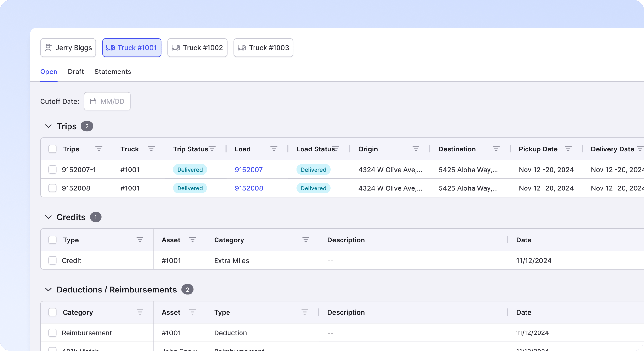This screenshot has width=644, height=351.
Task: Open Credits Category column filter
Action: (306, 240)
